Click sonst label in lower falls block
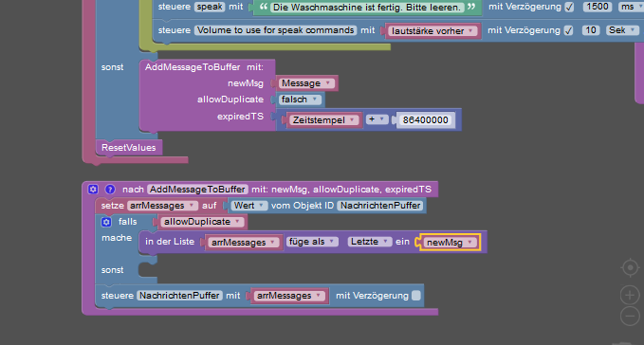 (112, 270)
